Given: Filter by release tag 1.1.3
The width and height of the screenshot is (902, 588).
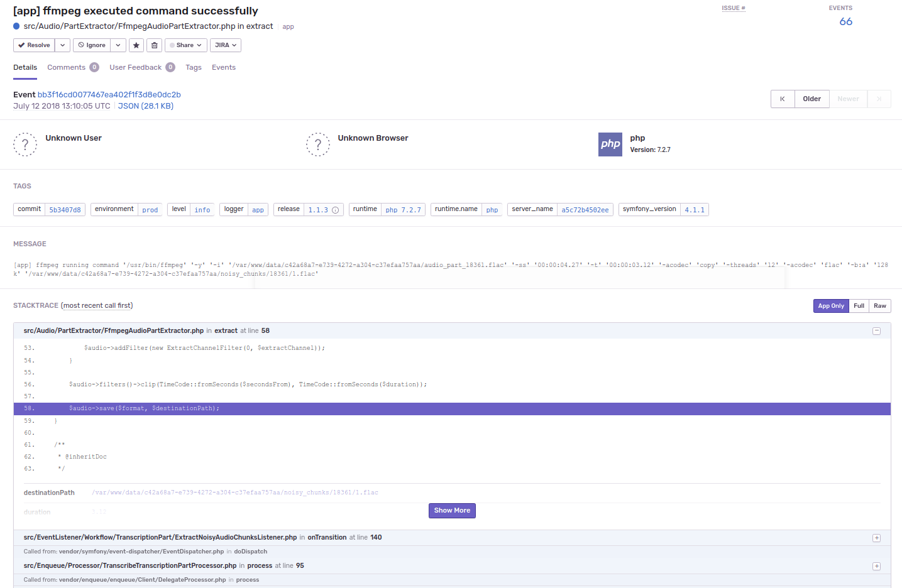Looking at the screenshot, I should (318, 210).
